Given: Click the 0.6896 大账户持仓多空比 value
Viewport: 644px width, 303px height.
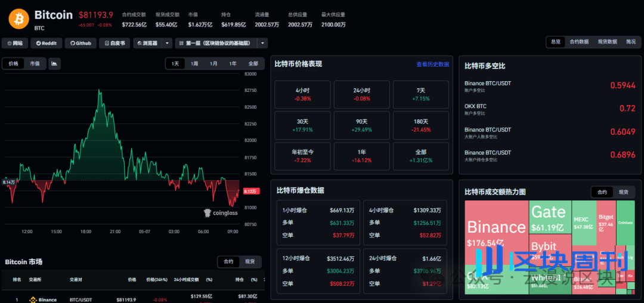Looking at the screenshot, I should 623,155.
